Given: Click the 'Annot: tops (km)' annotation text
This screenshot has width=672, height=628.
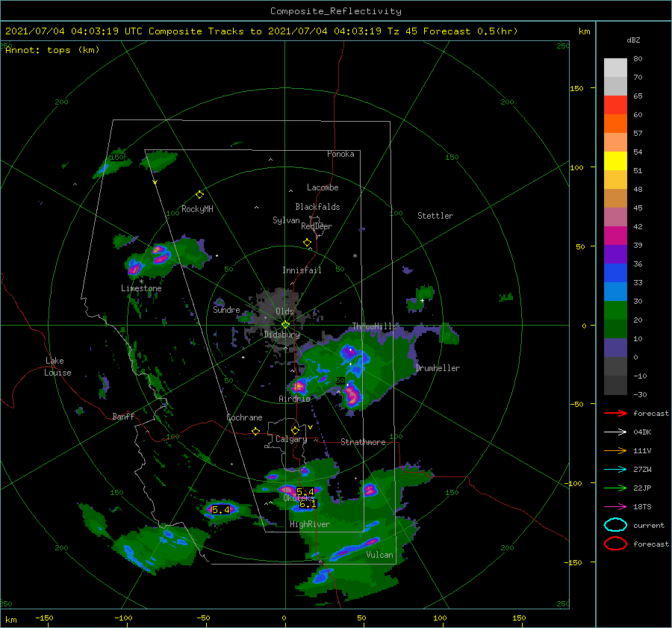Looking at the screenshot, I should pyautogui.click(x=52, y=50).
